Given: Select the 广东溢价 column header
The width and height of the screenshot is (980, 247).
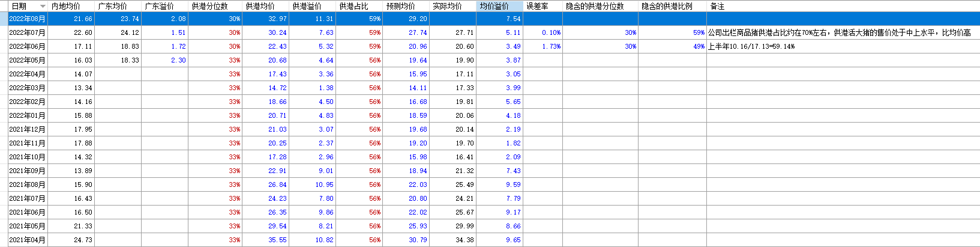Looking at the screenshot, I should click(165, 6).
